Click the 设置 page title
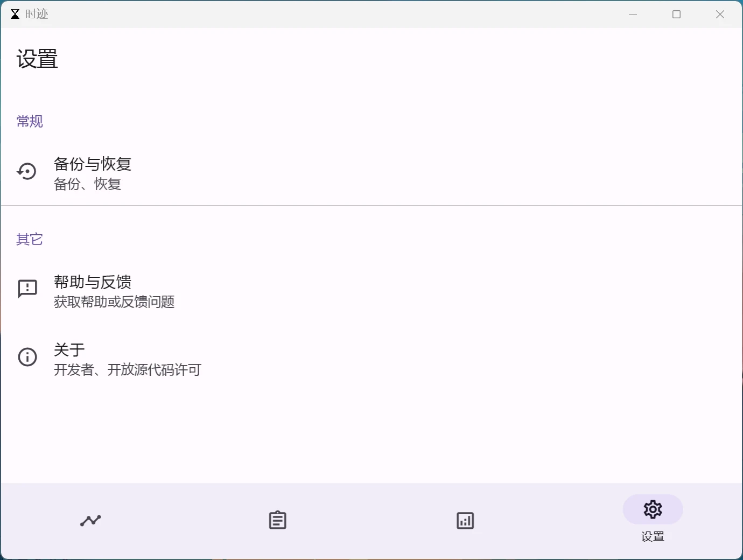This screenshot has height=560, width=743. 37,59
